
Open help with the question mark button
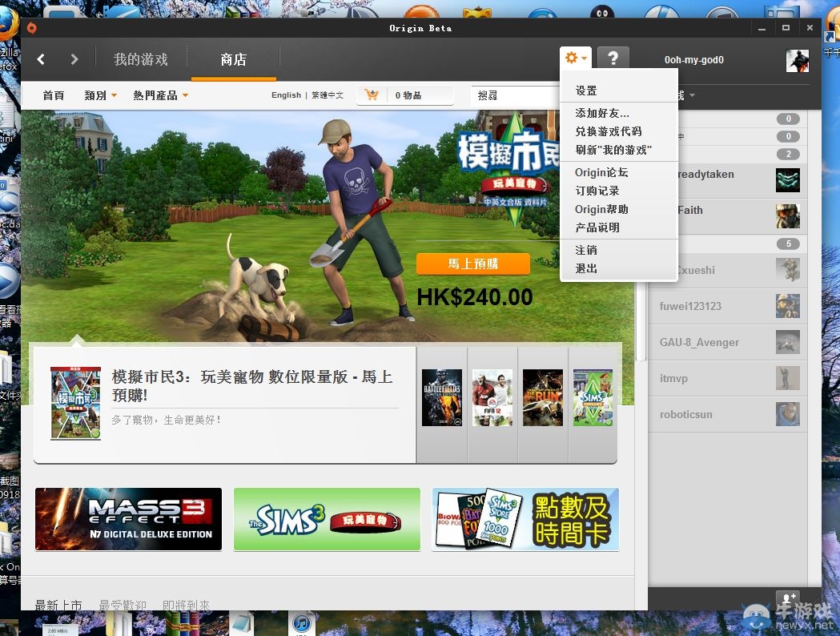(x=613, y=58)
